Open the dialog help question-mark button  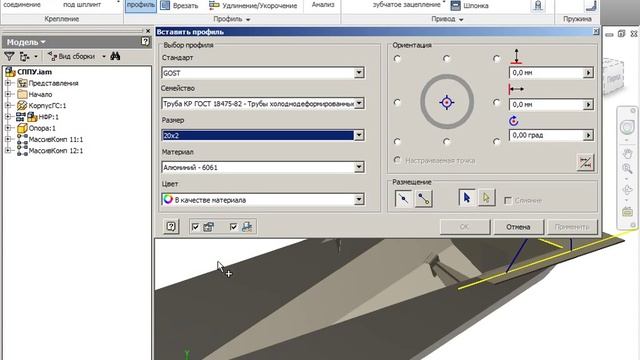click(171, 226)
